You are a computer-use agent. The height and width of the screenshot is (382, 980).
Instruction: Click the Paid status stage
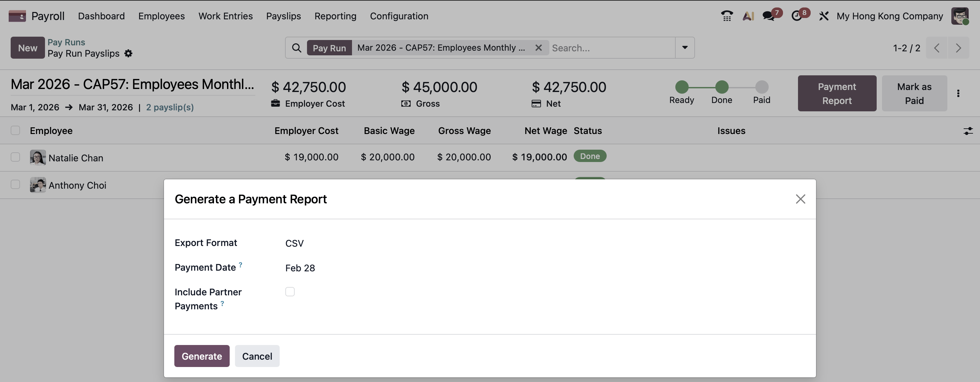point(762,92)
